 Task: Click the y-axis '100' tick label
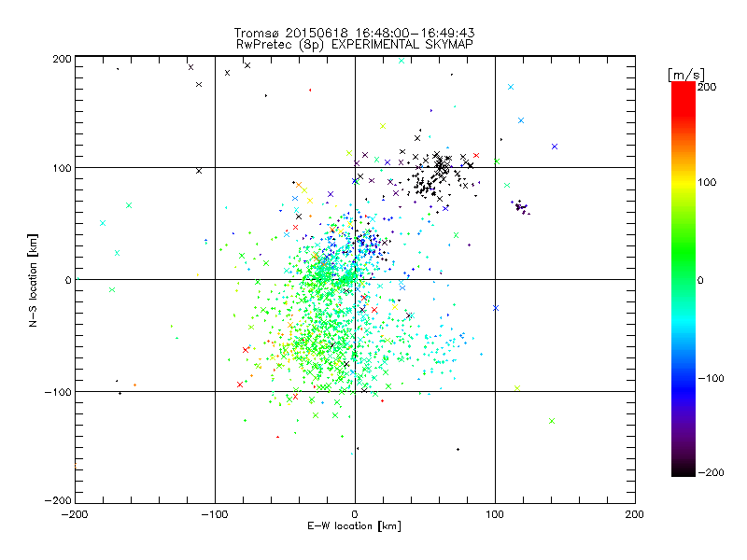click(62, 168)
